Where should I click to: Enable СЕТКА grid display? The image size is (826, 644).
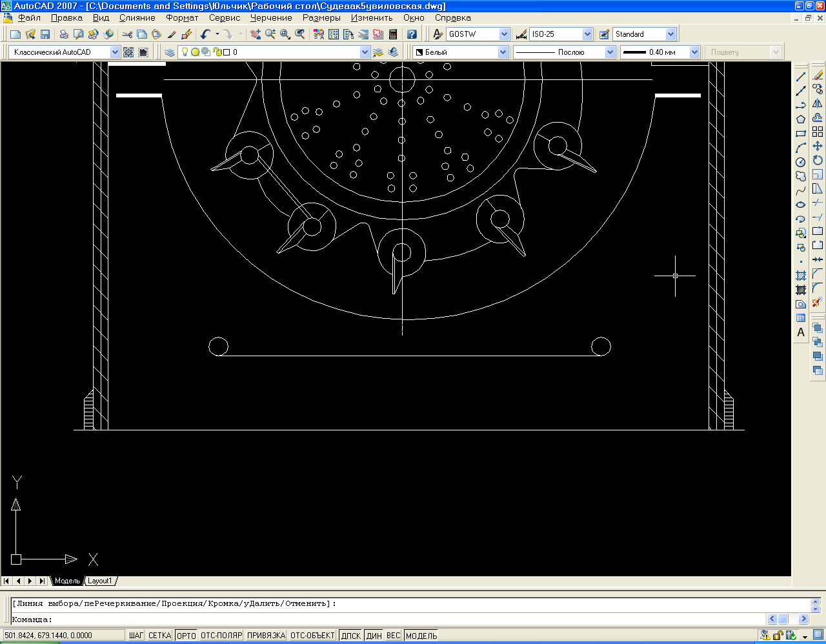(x=159, y=636)
